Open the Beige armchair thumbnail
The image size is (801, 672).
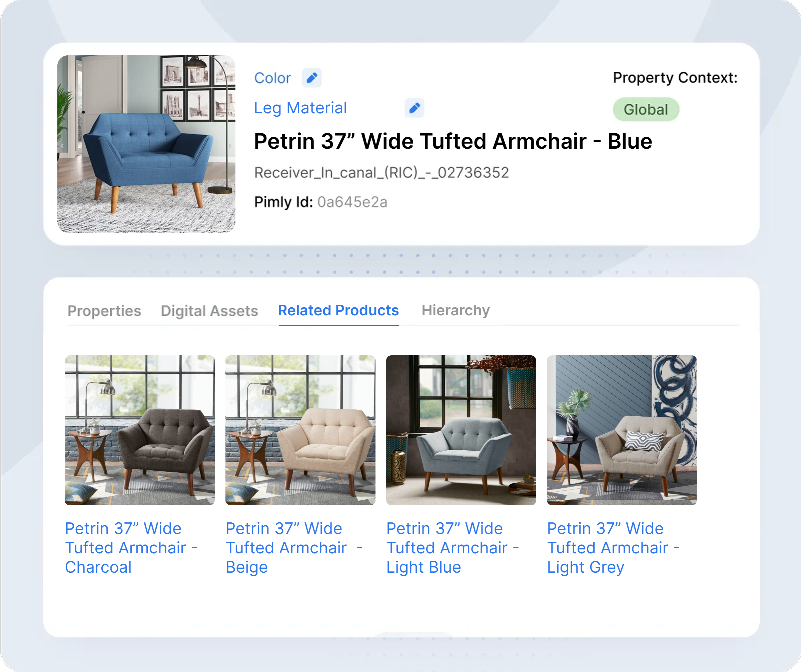(300, 430)
